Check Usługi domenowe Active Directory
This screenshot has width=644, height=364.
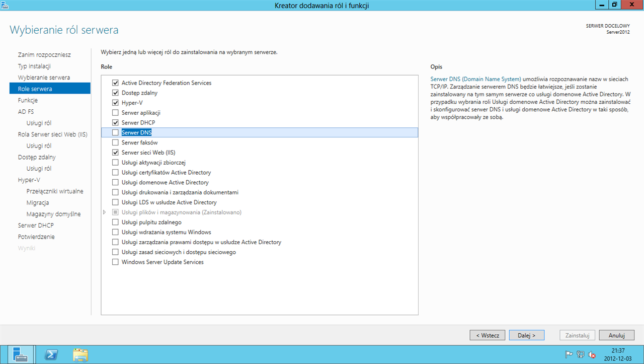(x=115, y=182)
